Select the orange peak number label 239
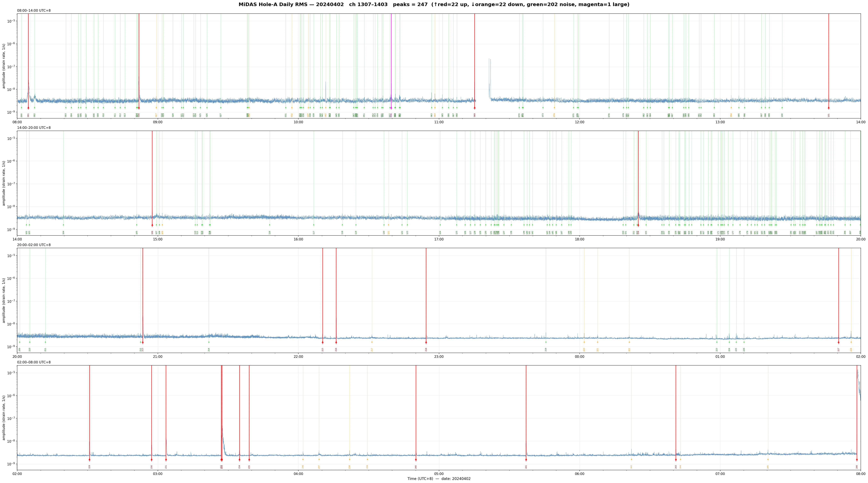This screenshot has width=868, height=483. point(367,467)
